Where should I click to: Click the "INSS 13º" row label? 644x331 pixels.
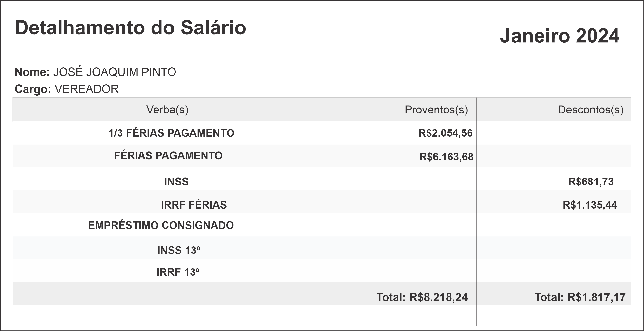(x=179, y=250)
